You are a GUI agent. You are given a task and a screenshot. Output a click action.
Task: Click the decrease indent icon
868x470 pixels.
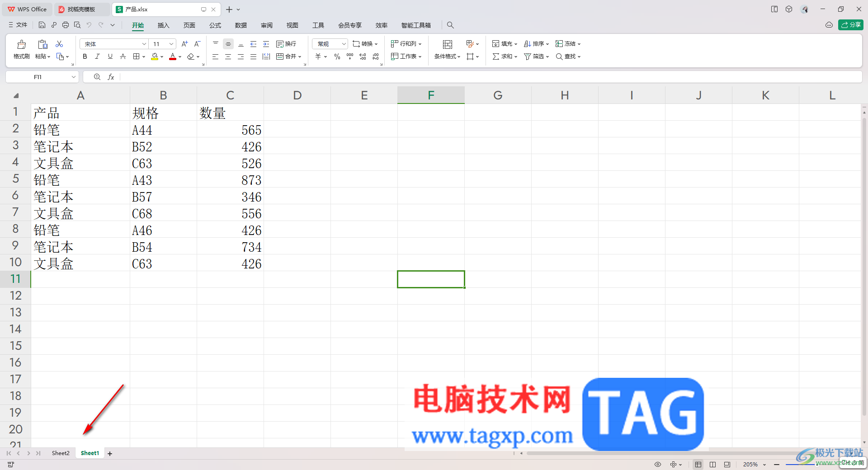254,44
